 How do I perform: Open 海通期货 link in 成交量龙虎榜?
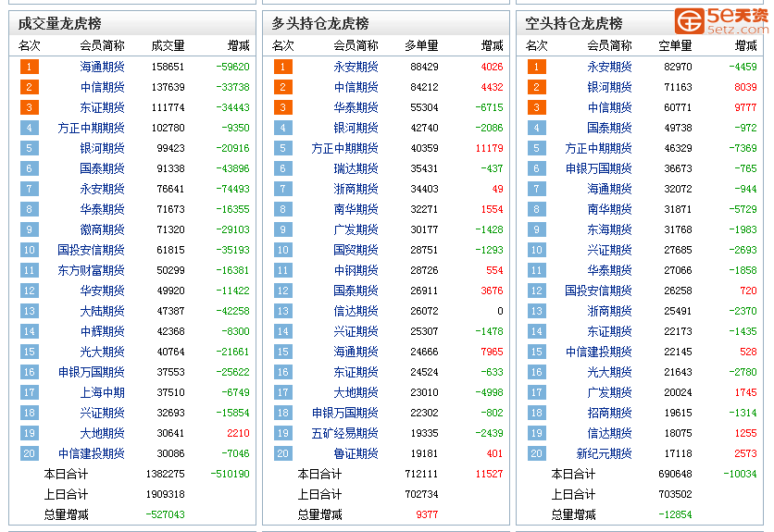pos(102,67)
